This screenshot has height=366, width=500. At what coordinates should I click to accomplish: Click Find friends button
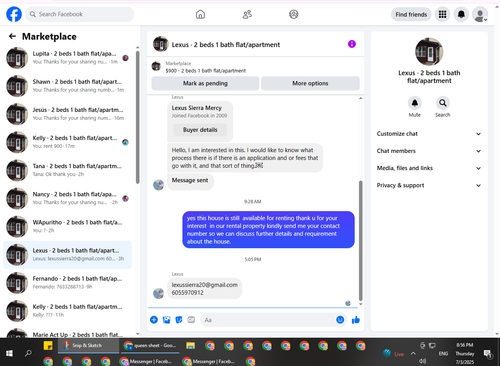(411, 14)
